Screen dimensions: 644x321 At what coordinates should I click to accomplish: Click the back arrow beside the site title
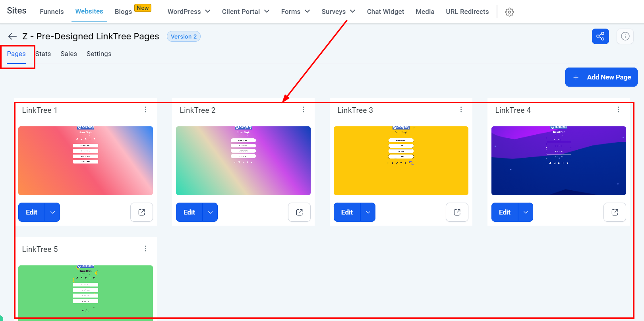point(12,37)
